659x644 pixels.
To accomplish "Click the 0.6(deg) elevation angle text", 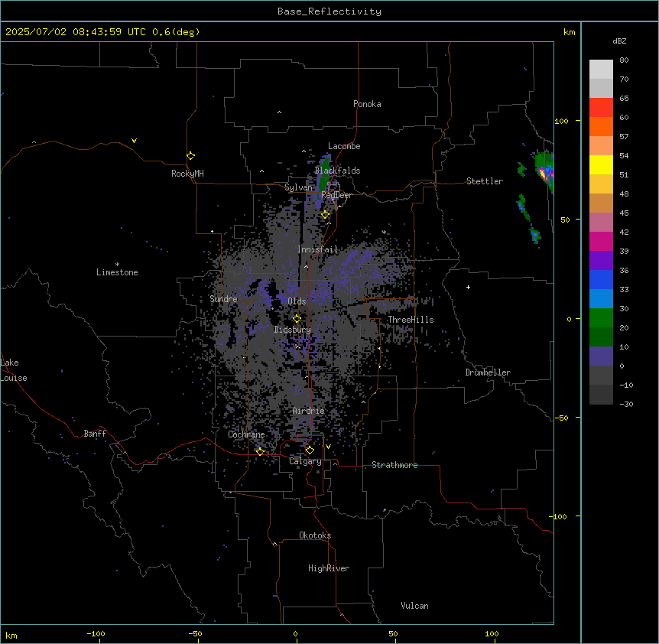I will pyautogui.click(x=176, y=32).
